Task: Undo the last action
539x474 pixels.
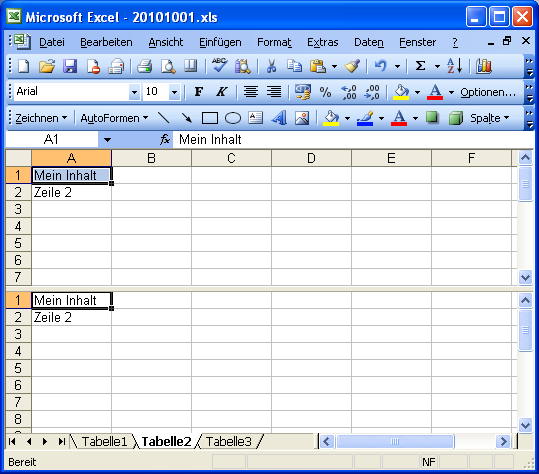Action: tap(381, 66)
